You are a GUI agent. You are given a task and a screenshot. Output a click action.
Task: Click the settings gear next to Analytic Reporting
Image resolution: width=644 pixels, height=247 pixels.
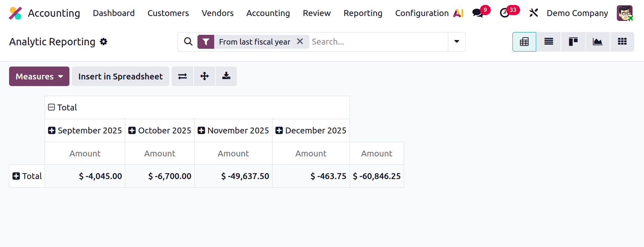pyautogui.click(x=104, y=42)
